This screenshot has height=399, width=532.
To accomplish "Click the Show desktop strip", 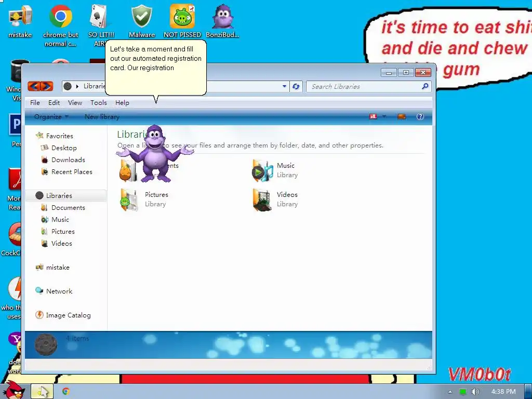I will (x=528, y=392).
